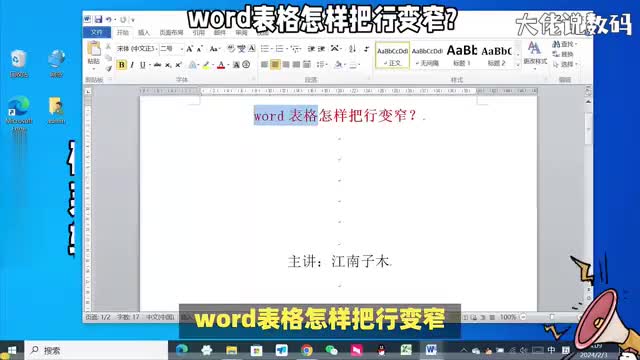Click the Text Effects glowing A icon
Viewport: 640px width, 360px height.
[192, 65]
